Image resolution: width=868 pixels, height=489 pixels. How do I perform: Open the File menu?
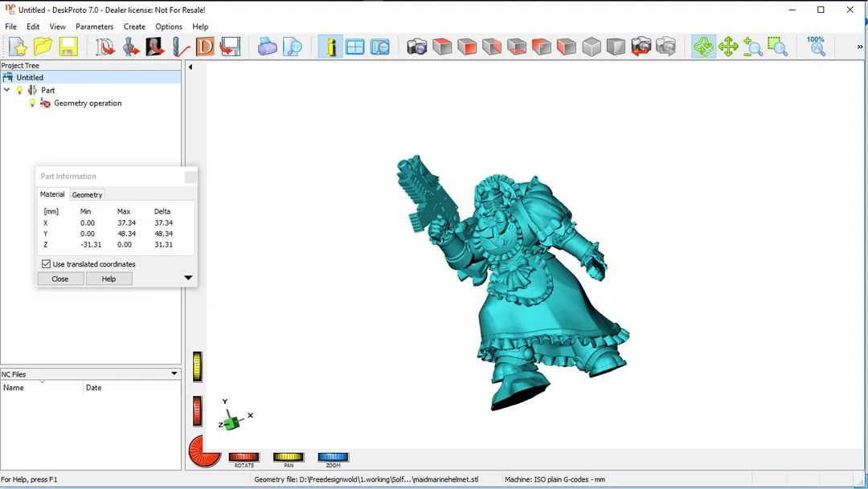[x=11, y=26]
